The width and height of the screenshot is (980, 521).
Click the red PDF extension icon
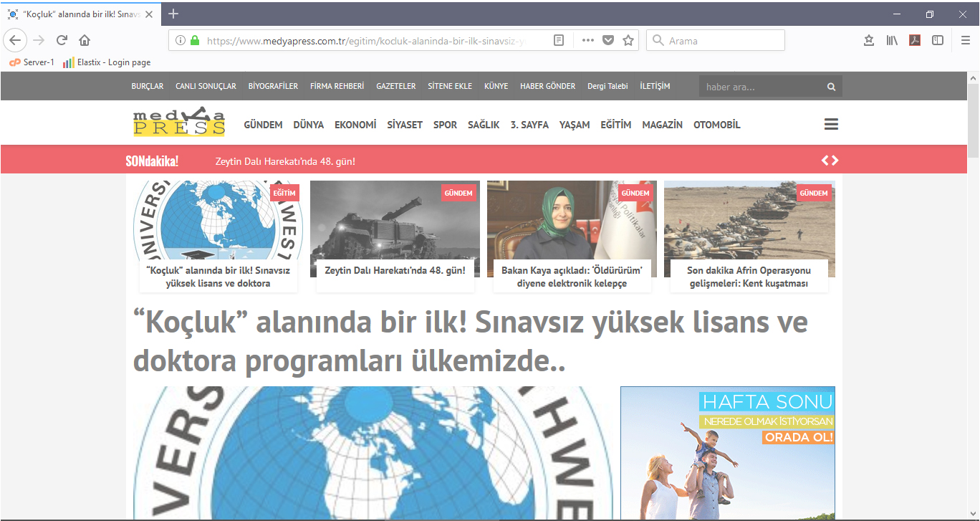pyautogui.click(x=915, y=40)
